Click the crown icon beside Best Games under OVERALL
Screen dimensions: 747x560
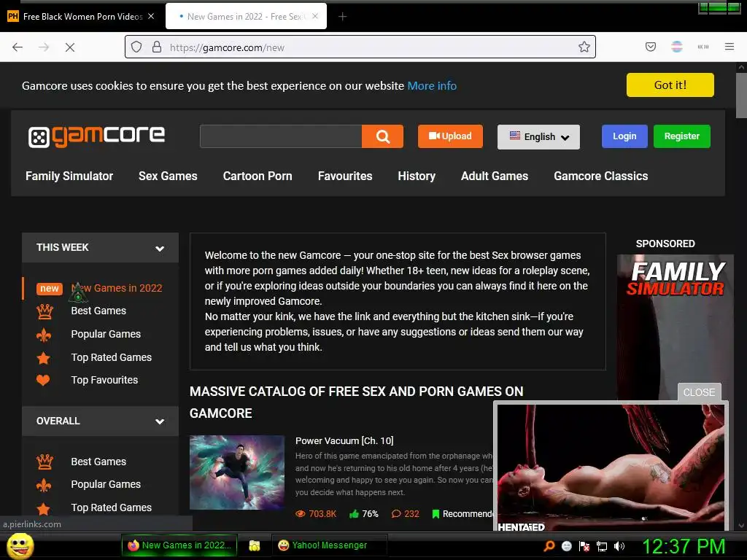pyautogui.click(x=44, y=462)
